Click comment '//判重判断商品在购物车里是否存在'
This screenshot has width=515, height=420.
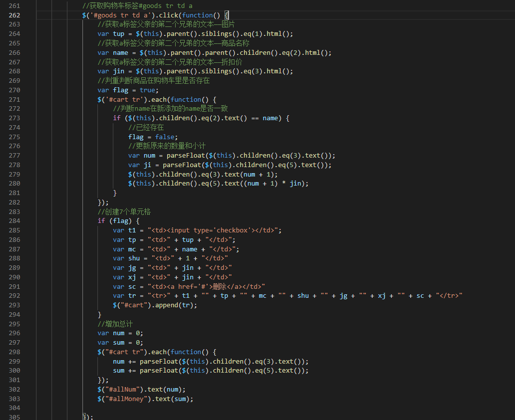pos(154,81)
